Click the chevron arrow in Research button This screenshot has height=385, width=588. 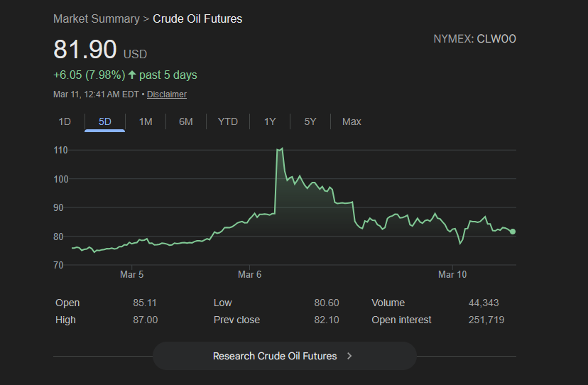[x=349, y=356]
